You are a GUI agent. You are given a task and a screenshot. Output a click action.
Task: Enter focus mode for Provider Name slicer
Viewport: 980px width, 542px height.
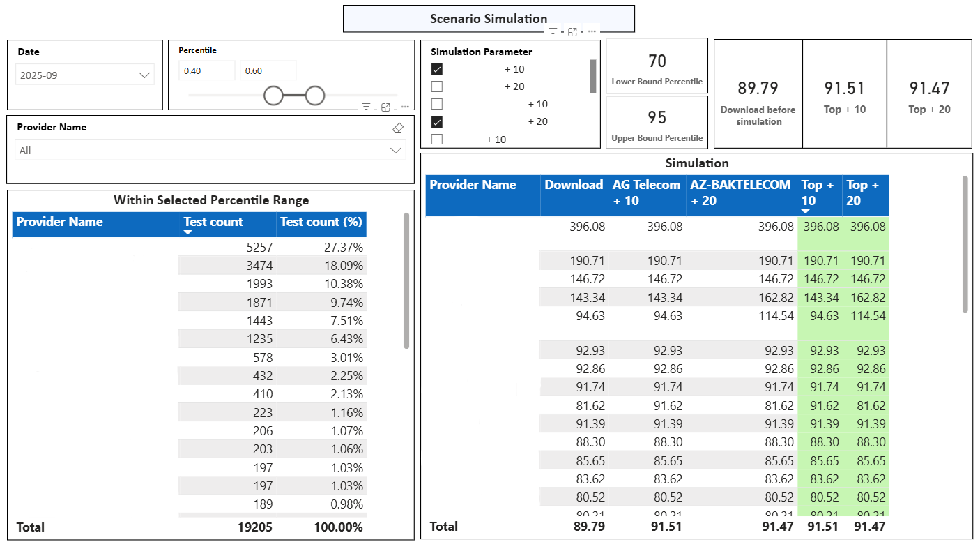tap(385, 107)
